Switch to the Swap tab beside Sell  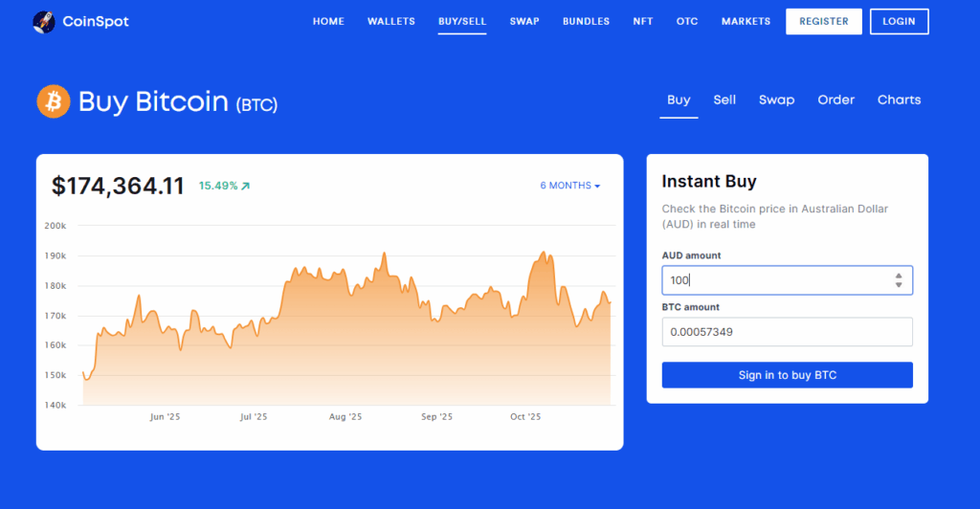pos(776,100)
